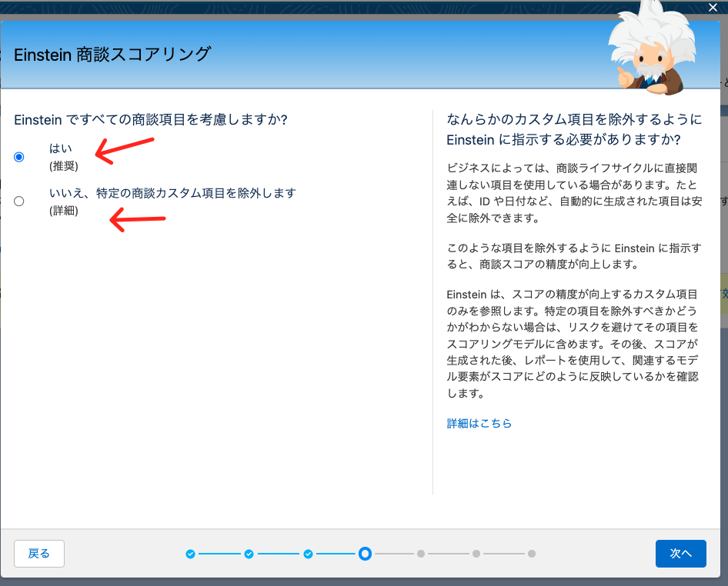Screen dimensions: 728x586
Task: Click the はい option label text
Action: (x=60, y=148)
